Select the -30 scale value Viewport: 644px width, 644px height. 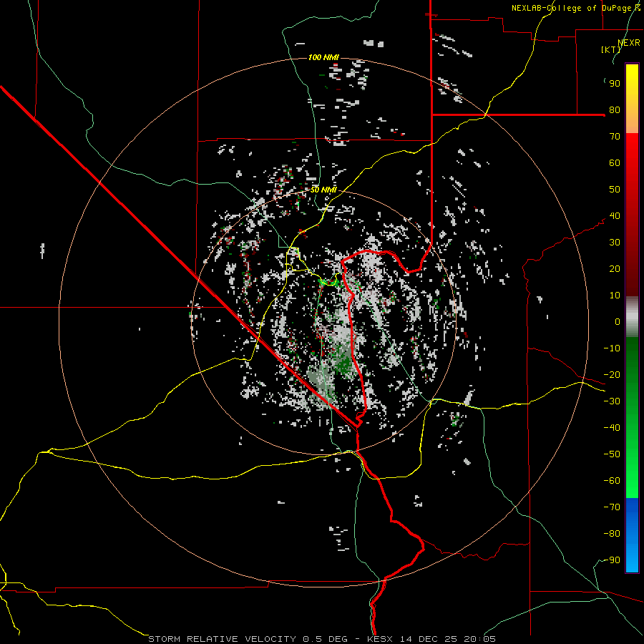(612, 401)
